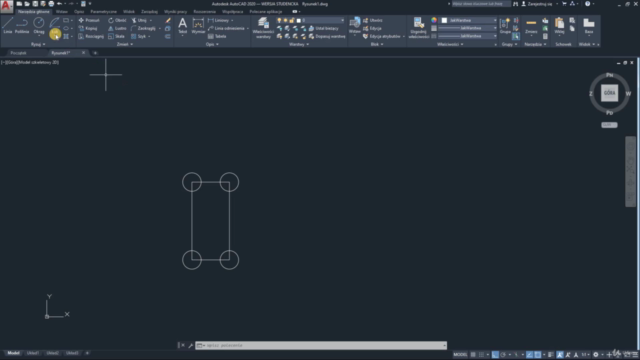Insert a Tabela (Table)
640x360 pixels.
pos(217,36)
